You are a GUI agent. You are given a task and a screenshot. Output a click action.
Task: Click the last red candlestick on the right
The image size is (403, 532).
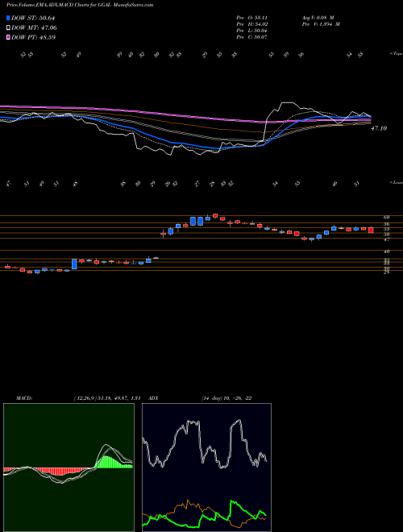click(x=371, y=230)
